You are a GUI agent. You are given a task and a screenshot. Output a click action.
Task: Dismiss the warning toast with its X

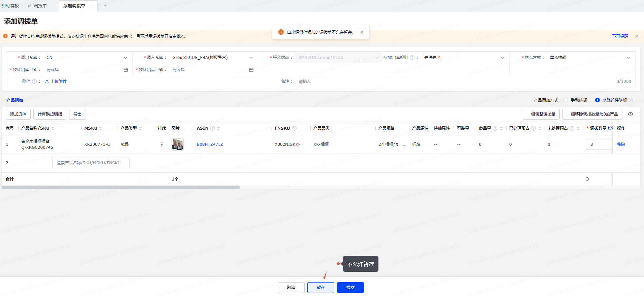point(362,32)
